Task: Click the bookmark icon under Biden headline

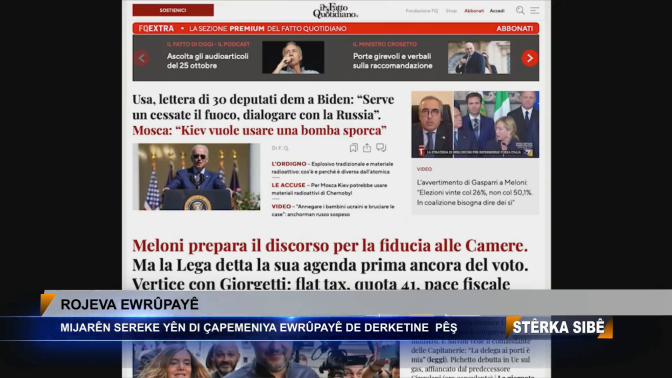Action: click(354, 148)
